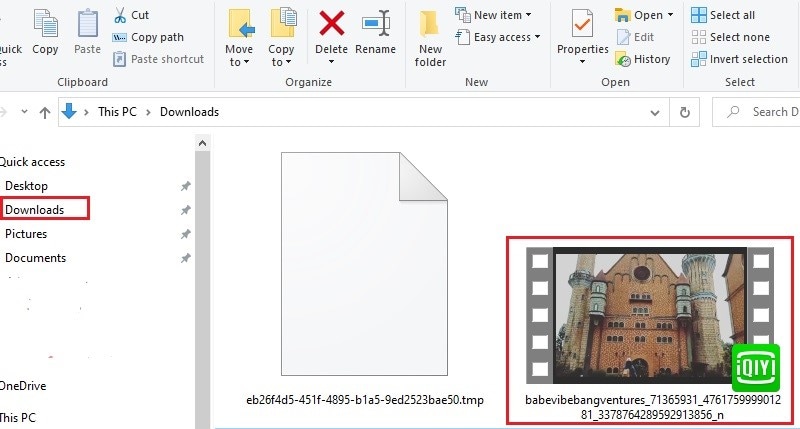Unpin Documents using its pin icon
Image resolution: width=800 pixels, height=429 pixels.
click(186, 258)
